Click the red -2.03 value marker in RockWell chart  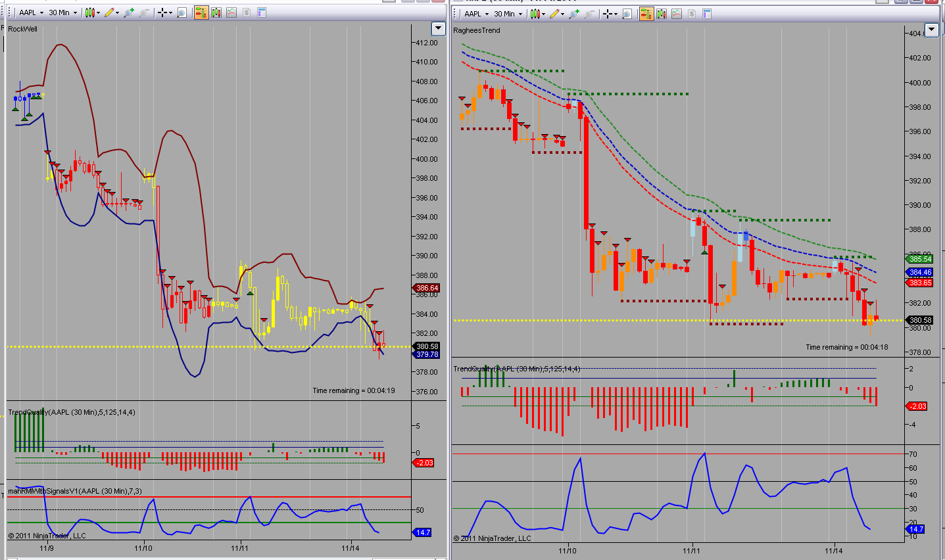point(424,463)
